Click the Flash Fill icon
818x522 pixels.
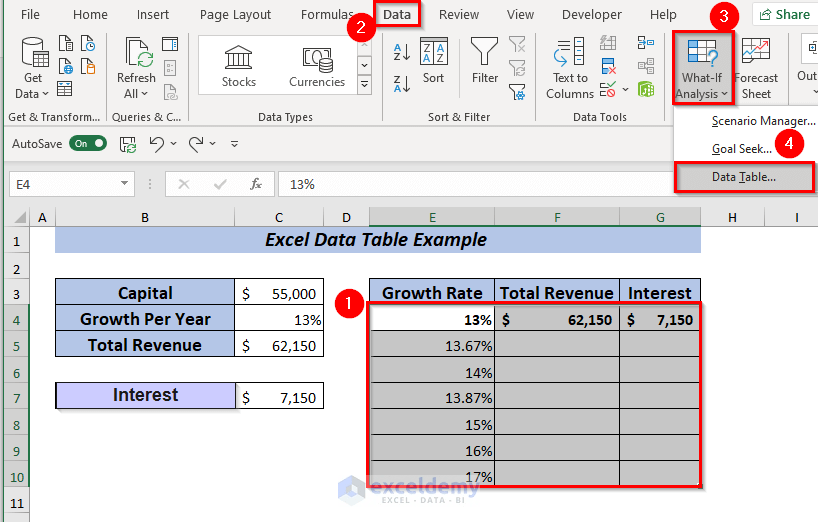coord(608,43)
